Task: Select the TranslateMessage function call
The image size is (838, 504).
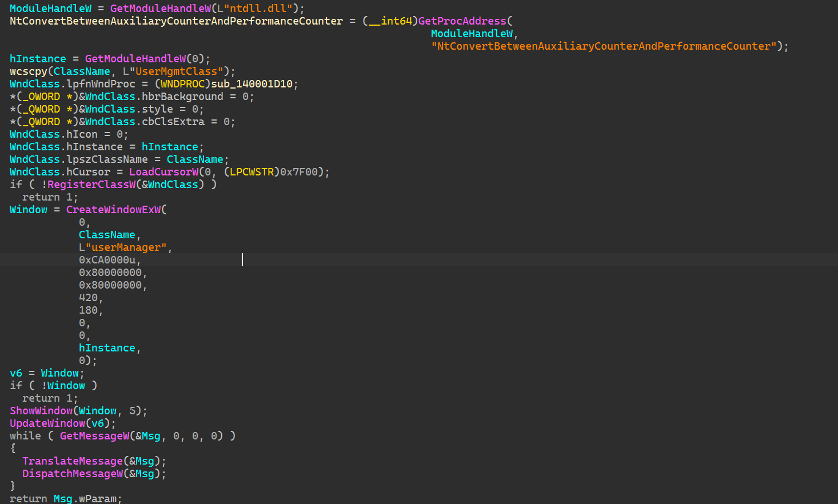Action: [x=73, y=461]
